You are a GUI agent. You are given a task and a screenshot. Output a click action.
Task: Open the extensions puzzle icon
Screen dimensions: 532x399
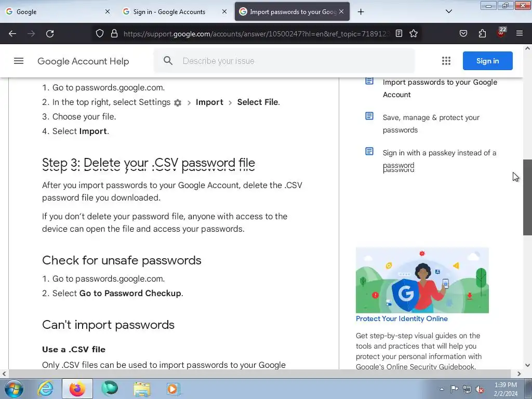pos(482,34)
